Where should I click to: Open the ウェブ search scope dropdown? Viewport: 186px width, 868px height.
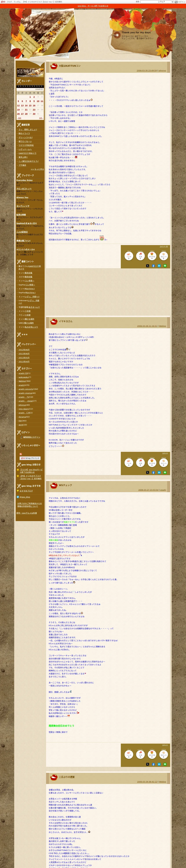[166, 2]
